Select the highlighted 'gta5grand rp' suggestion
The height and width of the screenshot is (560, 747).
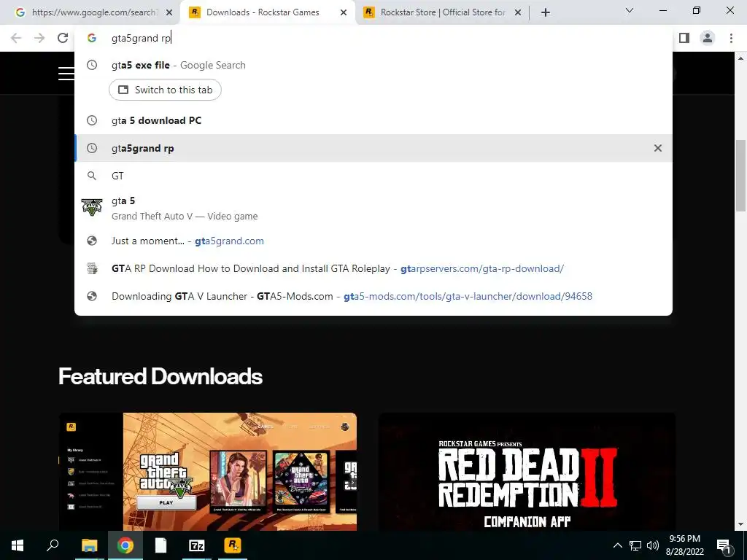click(x=373, y=148)
